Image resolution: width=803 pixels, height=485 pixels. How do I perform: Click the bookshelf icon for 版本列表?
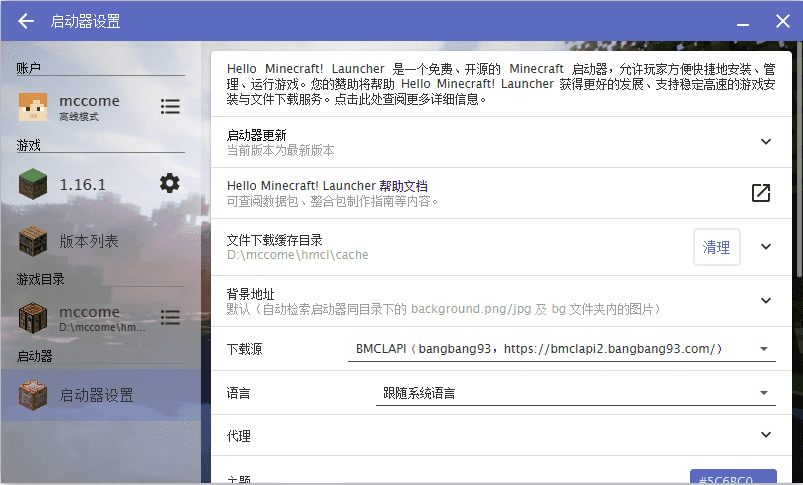coord(33,241)
